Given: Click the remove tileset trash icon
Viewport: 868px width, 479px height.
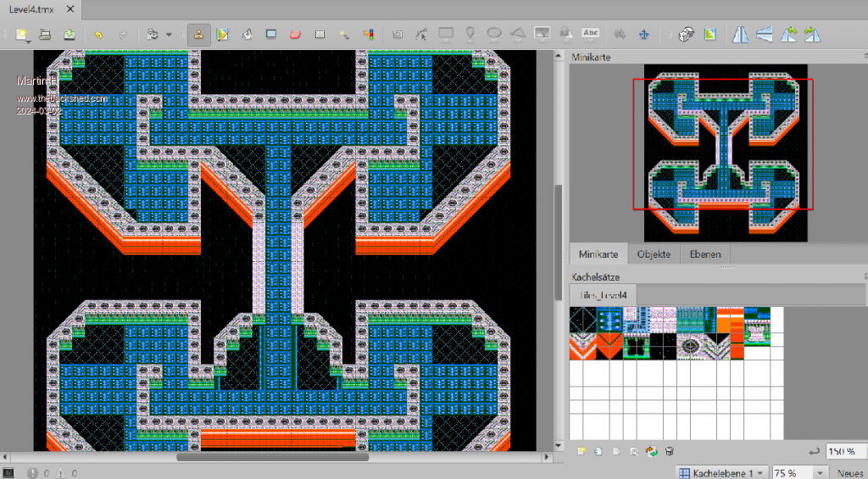Looking at the screenshot, I should tap(670, 451).
